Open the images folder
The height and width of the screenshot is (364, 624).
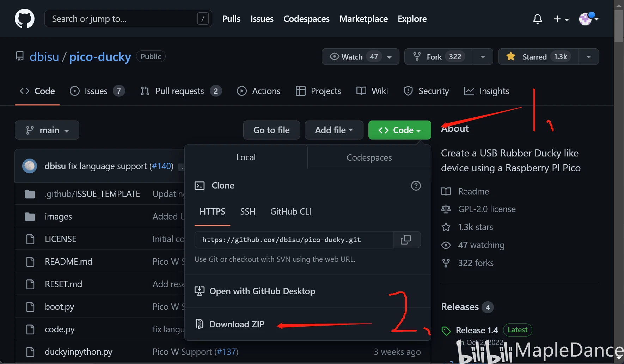coord(58,217)
